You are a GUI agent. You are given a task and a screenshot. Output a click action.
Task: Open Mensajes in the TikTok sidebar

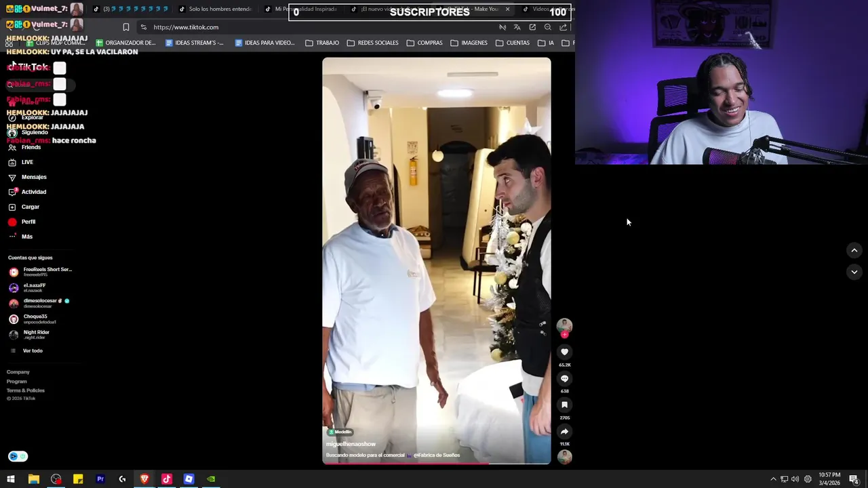click(x=27, y=177)
